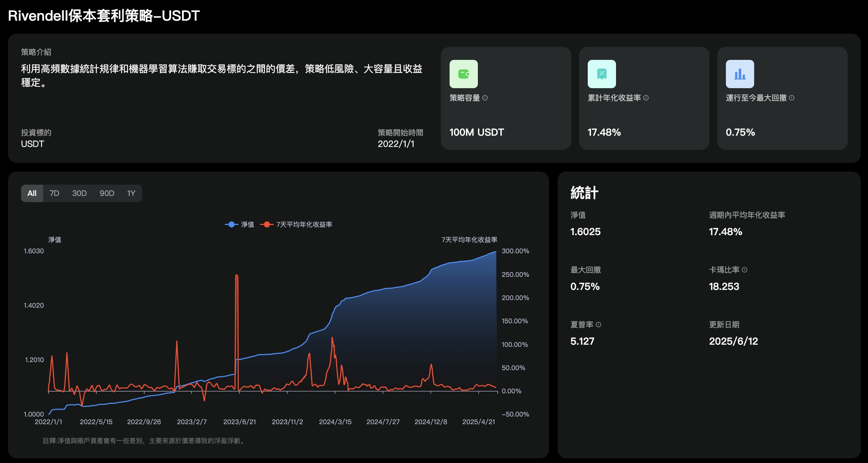Switch chart to 90D range
868x463 pixels.
coord(107,193)
